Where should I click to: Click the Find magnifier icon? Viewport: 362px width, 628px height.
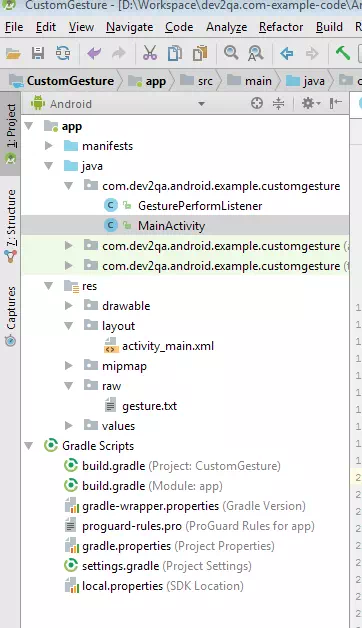(x=231, y=53)
